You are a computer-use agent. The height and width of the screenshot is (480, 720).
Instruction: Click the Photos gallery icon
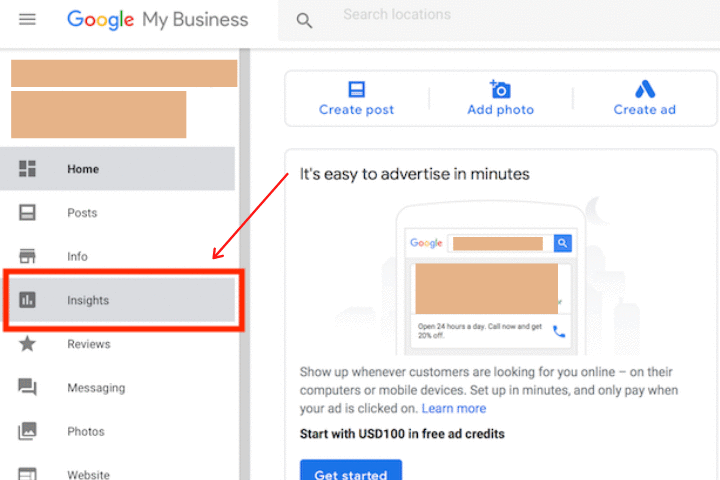[27, 431]
